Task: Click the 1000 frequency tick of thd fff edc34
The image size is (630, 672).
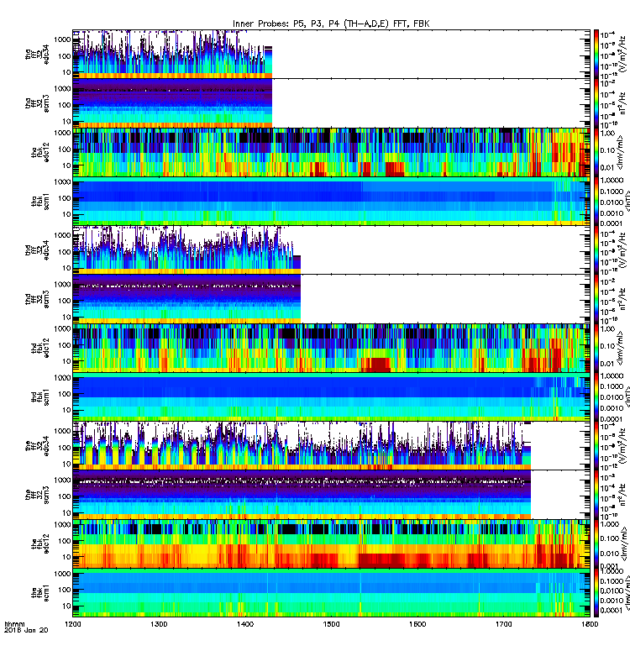Action: 62,235
